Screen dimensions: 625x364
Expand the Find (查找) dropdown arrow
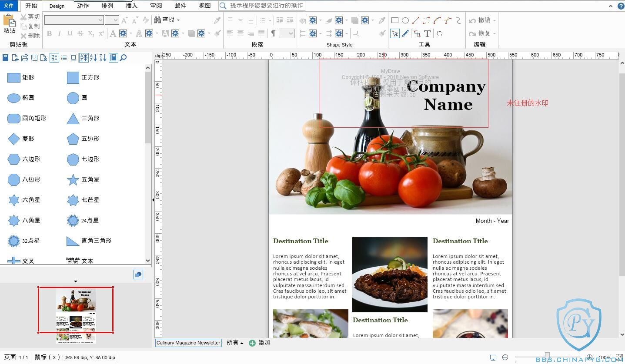[x=178, y=20]
